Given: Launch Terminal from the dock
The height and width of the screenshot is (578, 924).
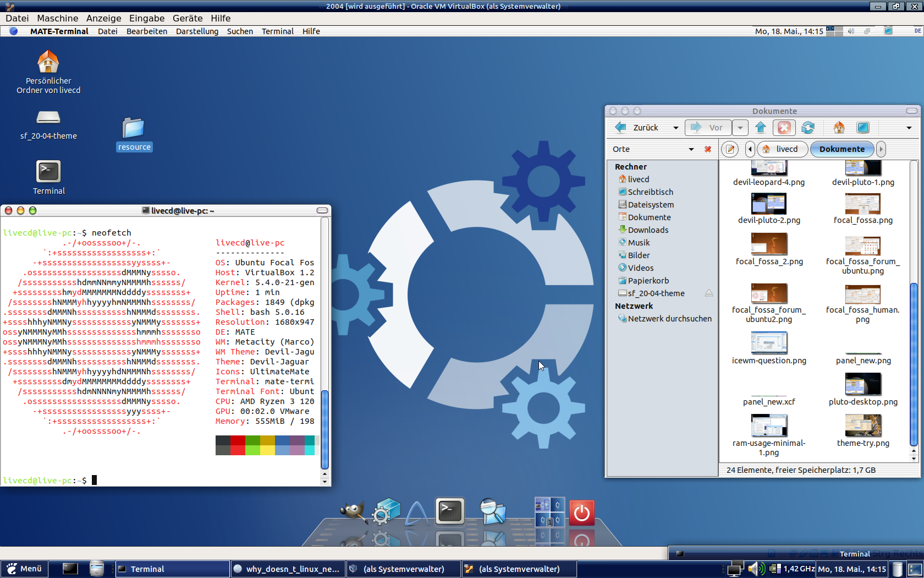Looking at the screenshot, I should coord(450,511).
